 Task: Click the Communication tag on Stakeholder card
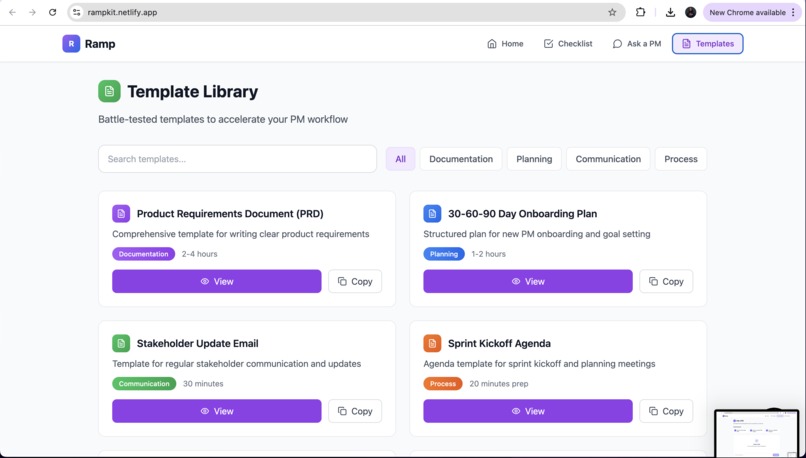144,383
